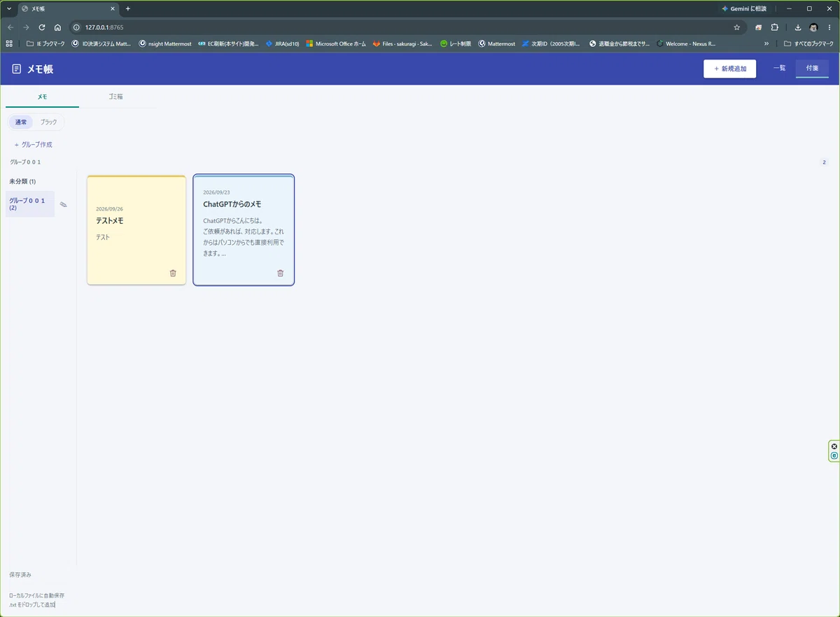Open the ID決済システム Matt... bookmark

[101, 43]
